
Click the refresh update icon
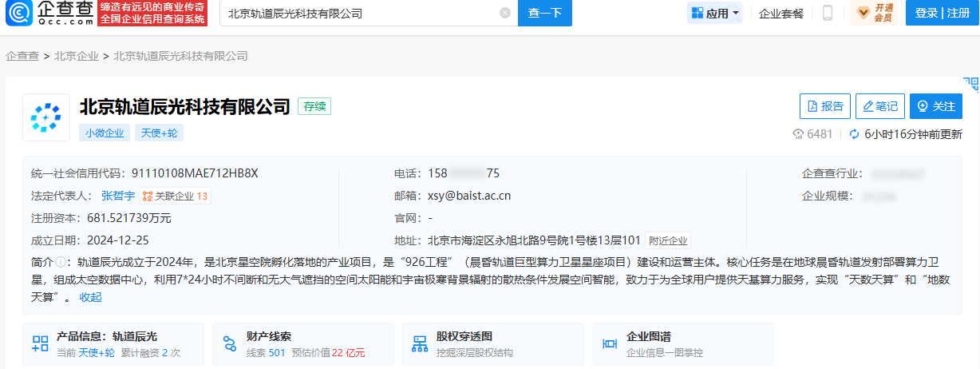point(854,134)
